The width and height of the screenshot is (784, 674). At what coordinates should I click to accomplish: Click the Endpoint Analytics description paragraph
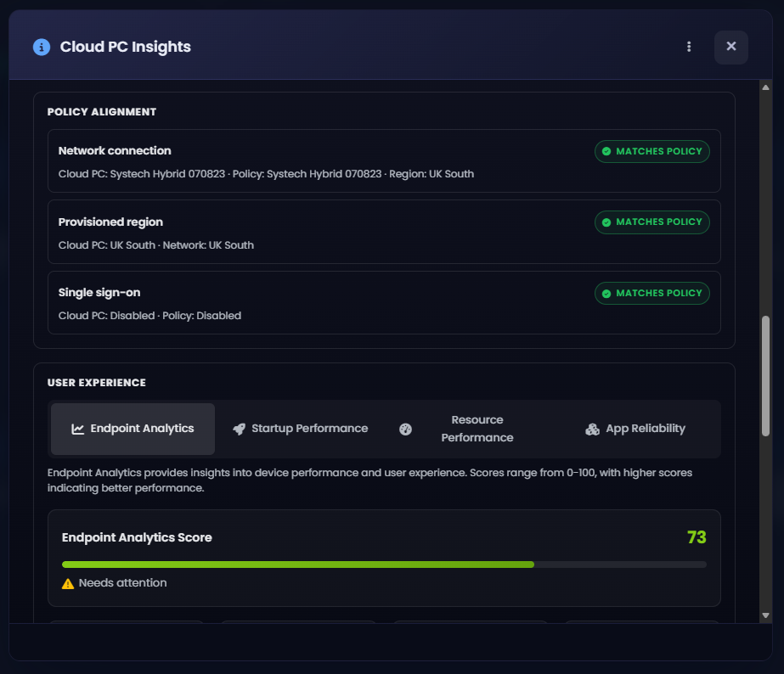[x=369, y=480]
